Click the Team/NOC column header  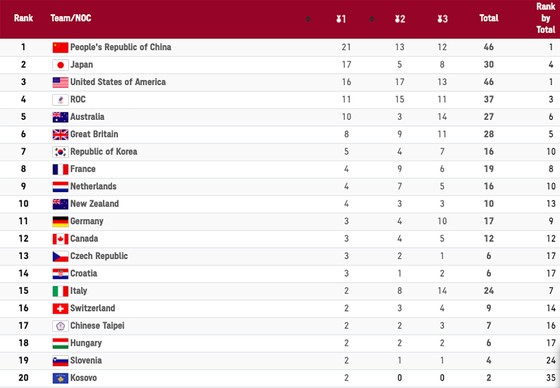coord(71,18)
